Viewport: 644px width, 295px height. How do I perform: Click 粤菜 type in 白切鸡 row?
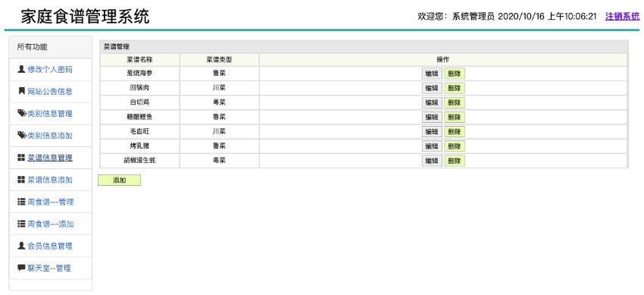pos(219,102)
